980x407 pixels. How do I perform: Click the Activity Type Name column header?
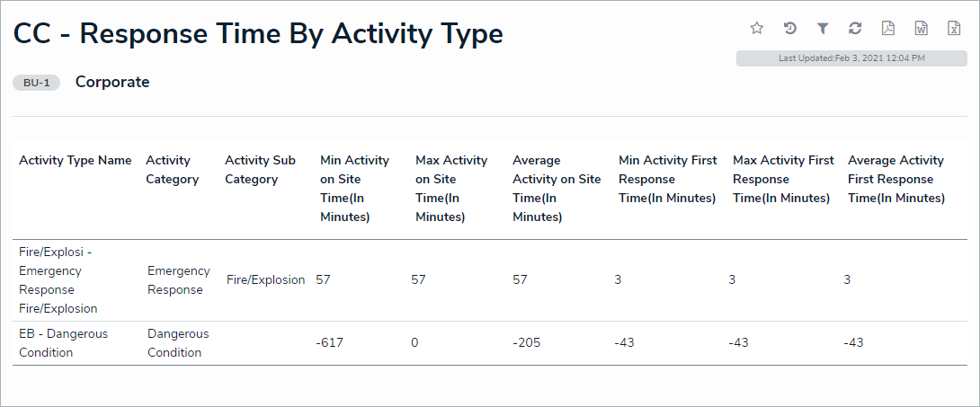[76, 161]
